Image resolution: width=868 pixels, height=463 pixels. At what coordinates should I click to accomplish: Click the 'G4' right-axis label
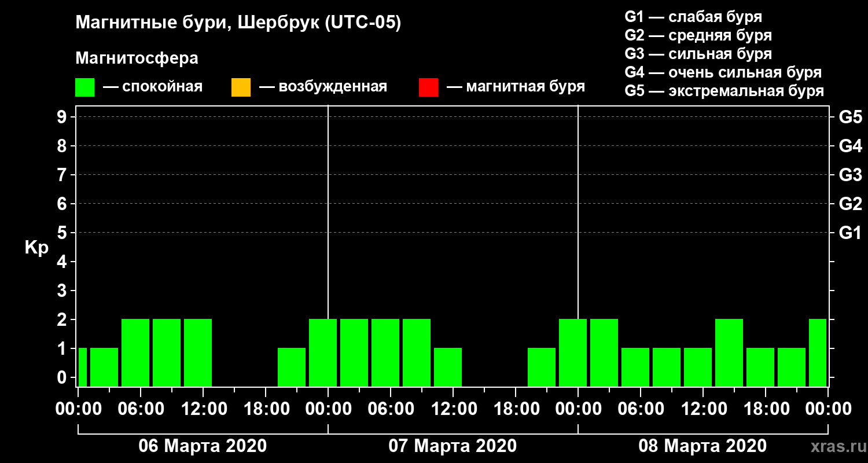coord(850,146)
